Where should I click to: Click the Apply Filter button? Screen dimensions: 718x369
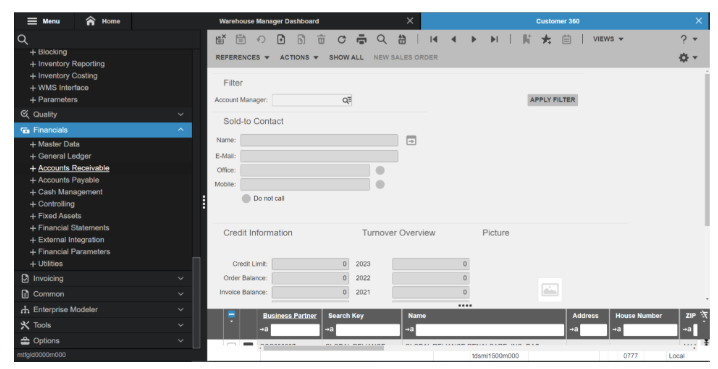[553, 100]
